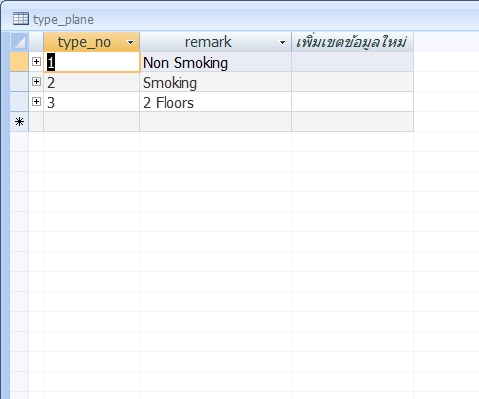Select the type_plane document tab
The width and height of the screenshot is (479, 399).
pyautogui.click(x=53, y=19)
